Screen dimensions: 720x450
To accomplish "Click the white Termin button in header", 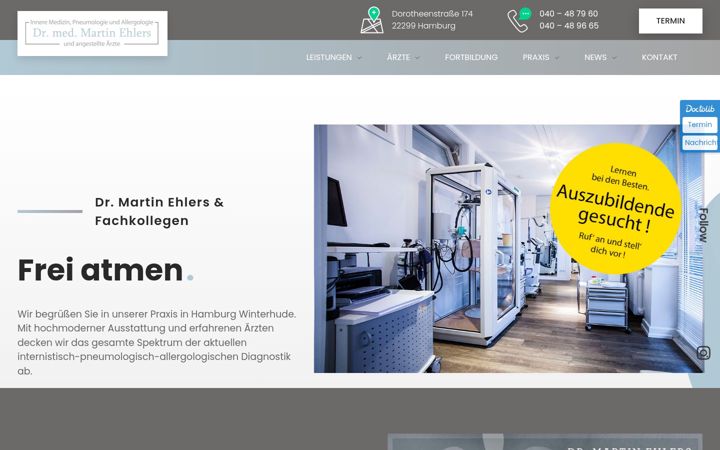I will coord(670,21).
